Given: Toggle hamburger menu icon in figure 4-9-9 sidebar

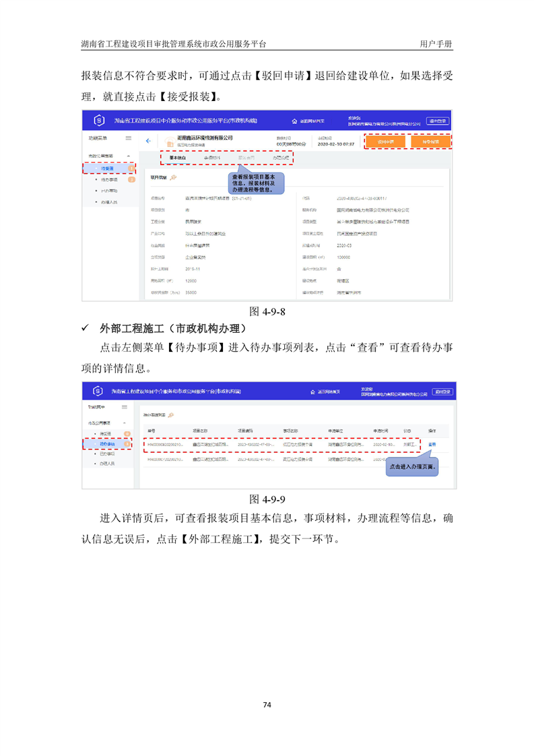Looking at the screenshot, I should (125, 407).
